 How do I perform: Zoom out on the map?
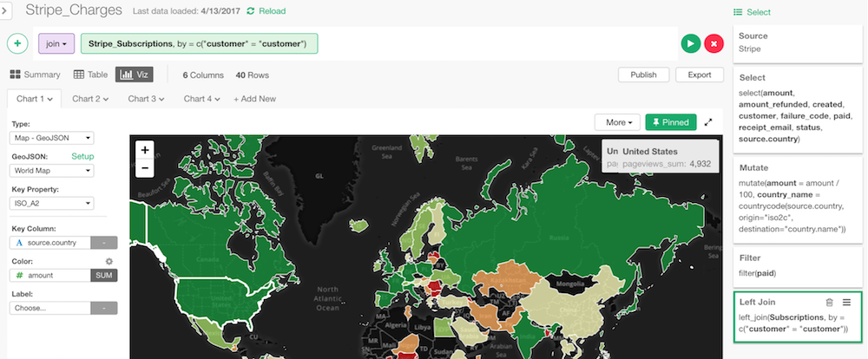[x=144, y=167]
